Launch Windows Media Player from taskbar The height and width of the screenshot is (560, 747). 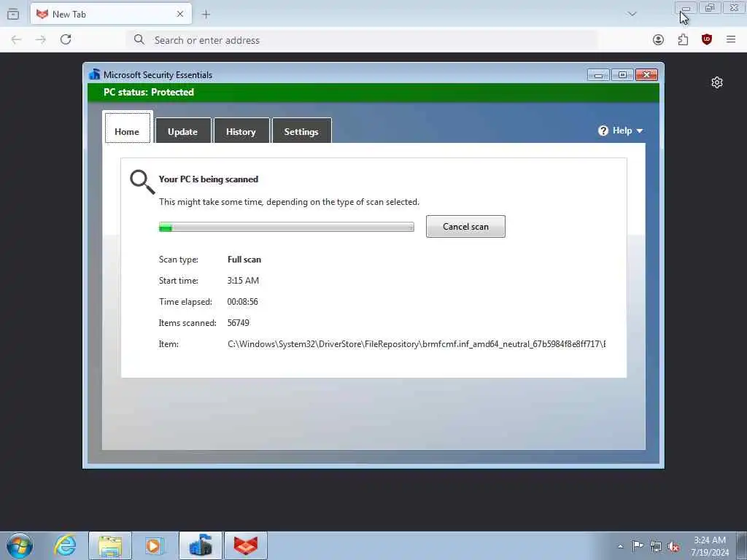(154, 545)
